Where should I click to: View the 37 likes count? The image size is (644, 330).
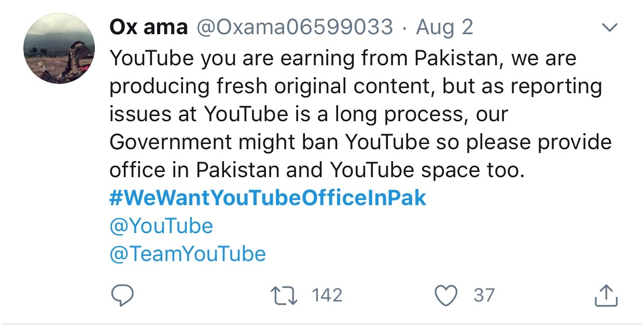[484, 295]
